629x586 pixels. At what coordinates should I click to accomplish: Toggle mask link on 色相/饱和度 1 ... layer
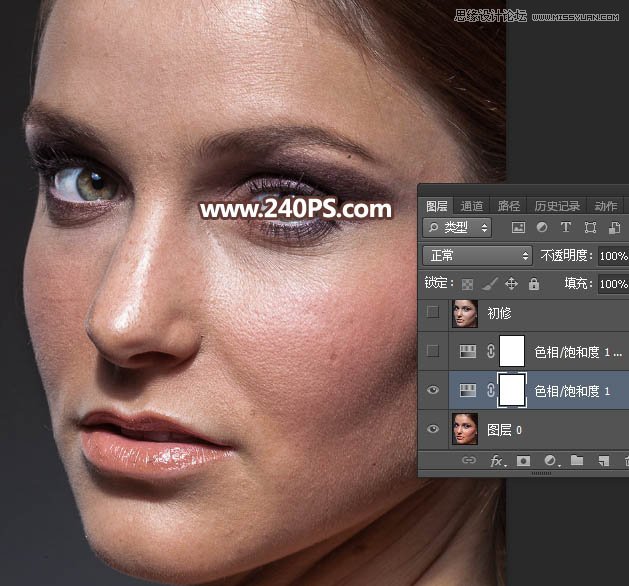point(490,351)
